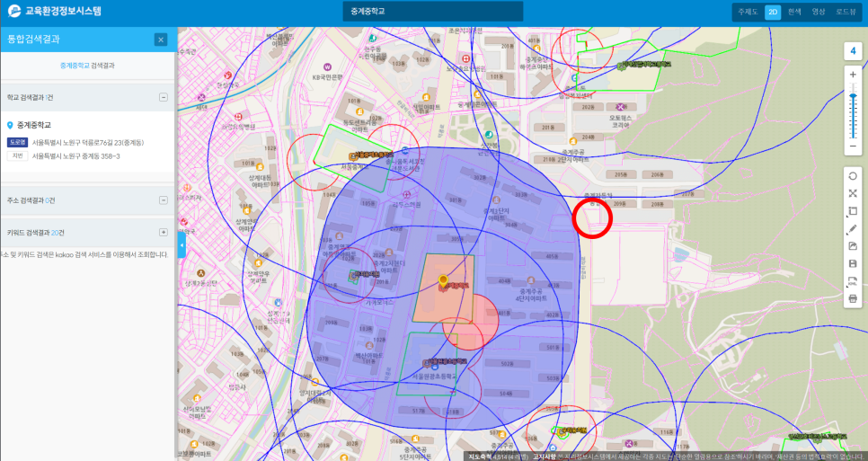This screenshot has width=868, height=461.
Task: Click the zoom level indicator showing 4
Action: pos(853,51)
